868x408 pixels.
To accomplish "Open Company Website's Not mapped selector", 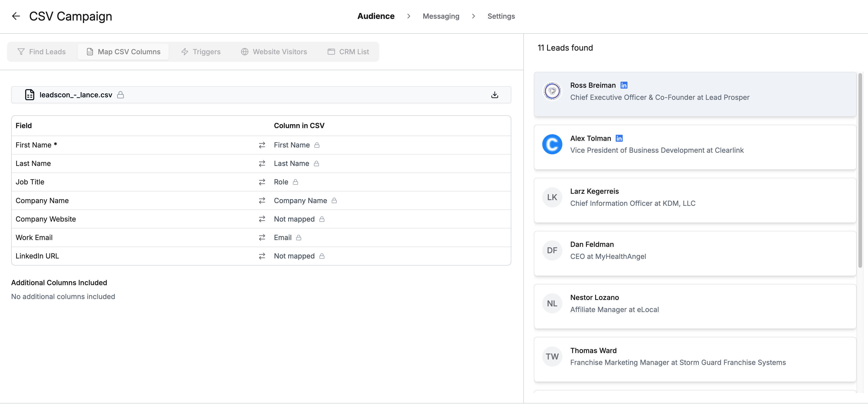I will 294,219.
